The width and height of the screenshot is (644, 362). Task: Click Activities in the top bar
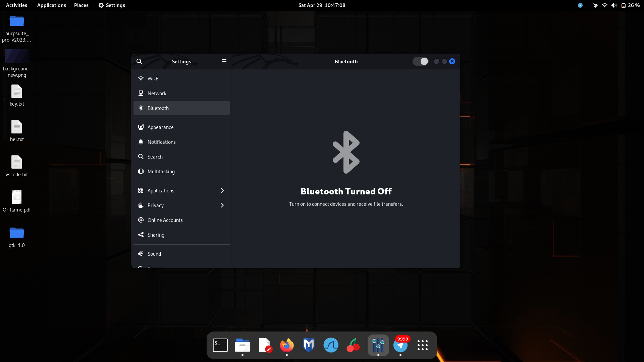tap(16, 5)
